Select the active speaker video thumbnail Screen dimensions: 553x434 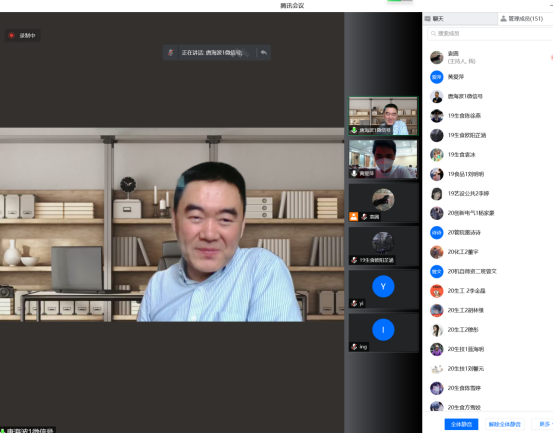click(x=383, y=116)
